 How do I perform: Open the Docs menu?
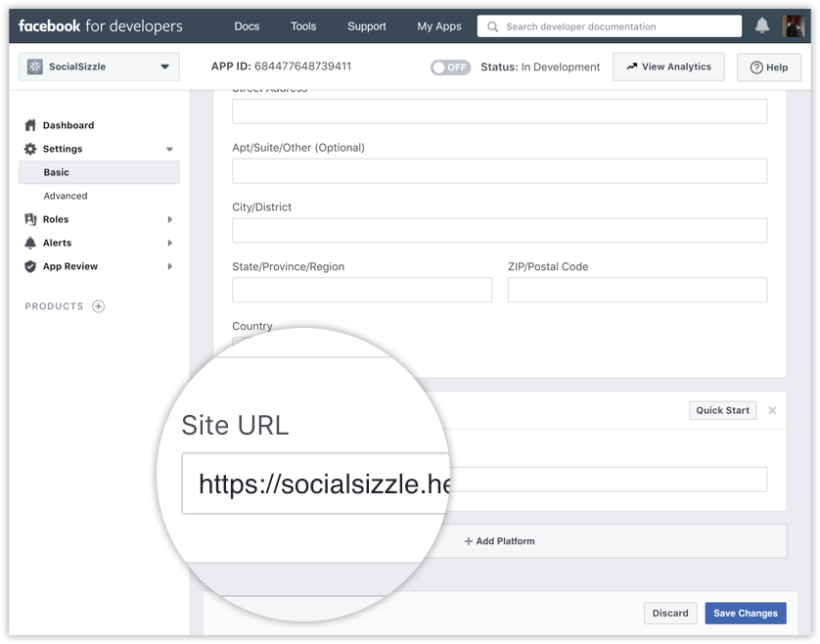click(247, 26)
